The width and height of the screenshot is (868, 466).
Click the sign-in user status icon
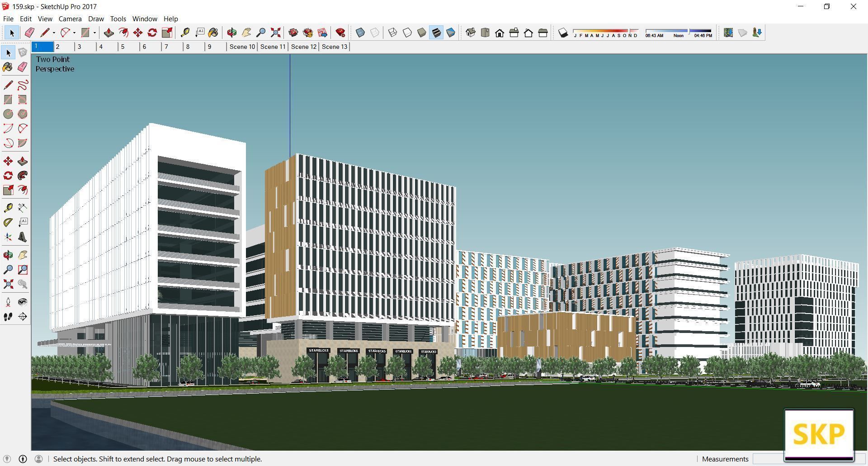point(39,459)
